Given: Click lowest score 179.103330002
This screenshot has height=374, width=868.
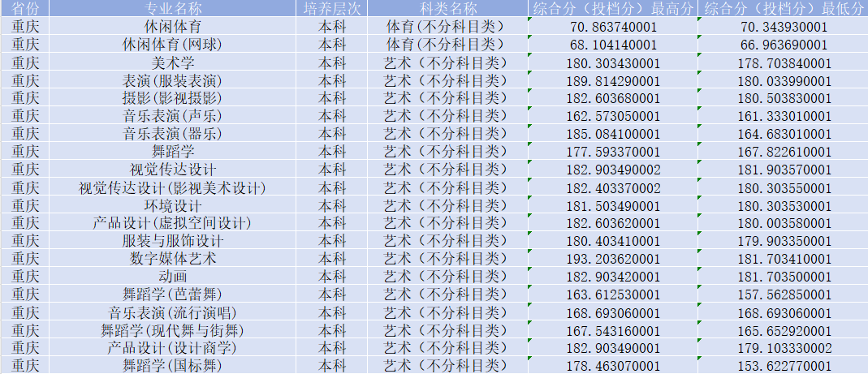Looking at the screenshot, I should [783, 349].
